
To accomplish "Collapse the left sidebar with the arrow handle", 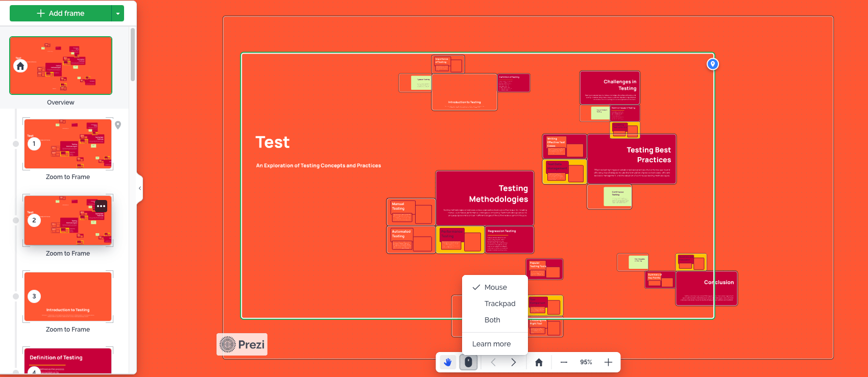I will tap(140, 188).
